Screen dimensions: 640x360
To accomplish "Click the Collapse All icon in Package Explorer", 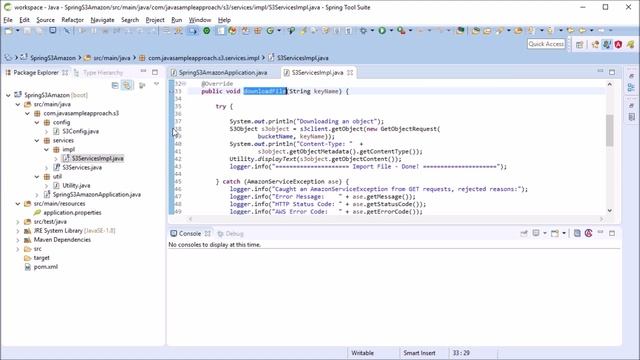I will coord(115,85).
